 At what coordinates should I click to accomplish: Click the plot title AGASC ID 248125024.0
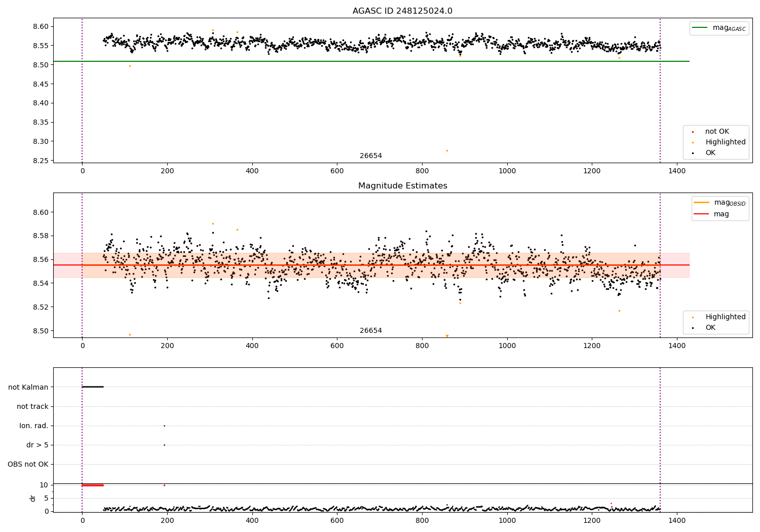click(x=402, y=11)
